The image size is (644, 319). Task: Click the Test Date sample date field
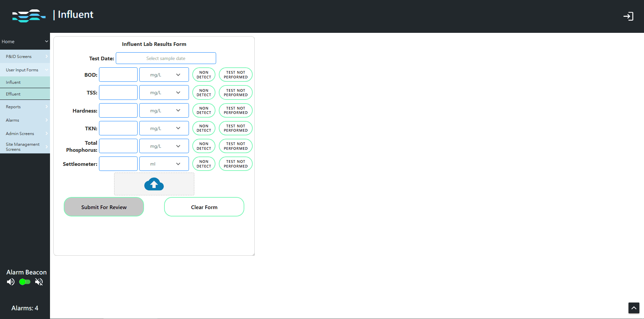(166, 58)
